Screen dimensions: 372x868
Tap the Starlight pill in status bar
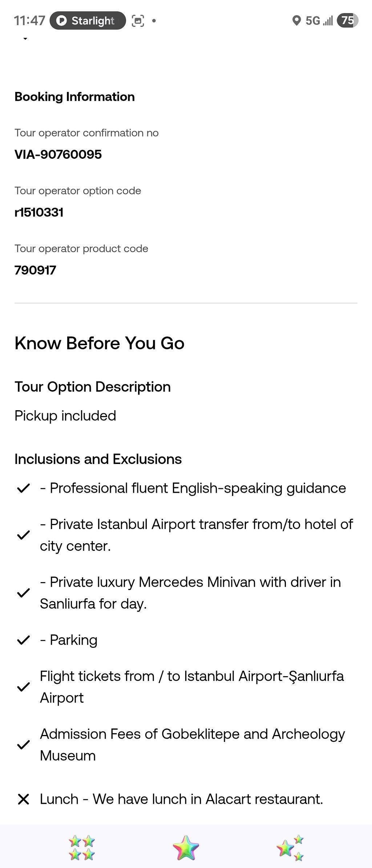pos(88,21)
